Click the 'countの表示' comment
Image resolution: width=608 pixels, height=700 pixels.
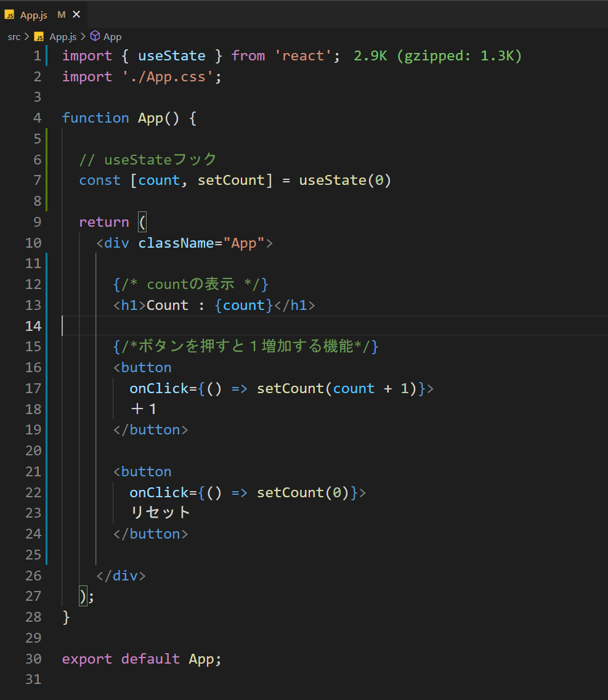click(190, 284)
